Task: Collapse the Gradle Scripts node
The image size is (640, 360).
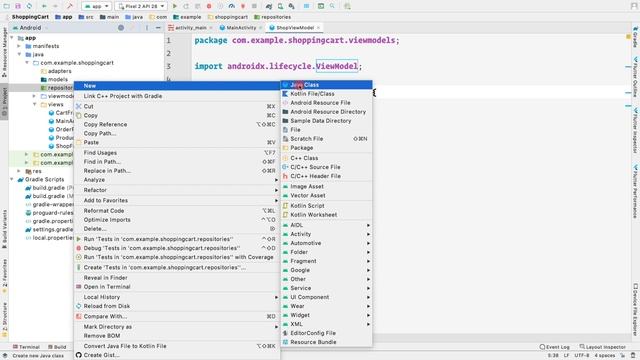Action: coord(12,180)
